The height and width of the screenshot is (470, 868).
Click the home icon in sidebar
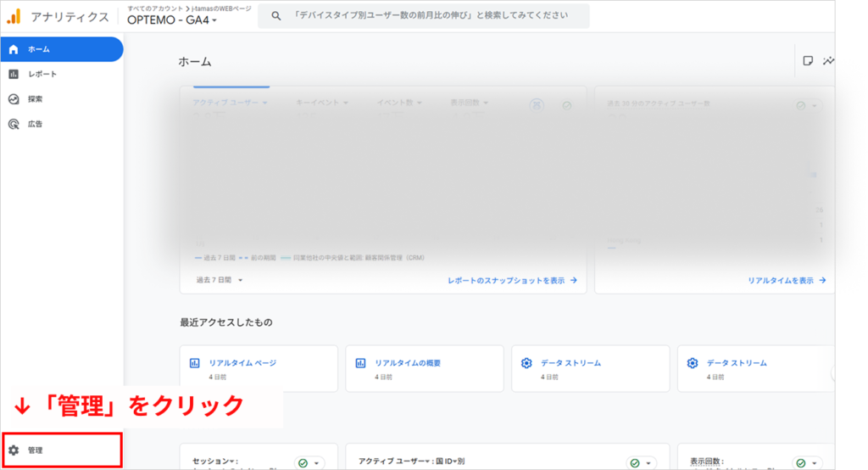(x=14, y=49)
